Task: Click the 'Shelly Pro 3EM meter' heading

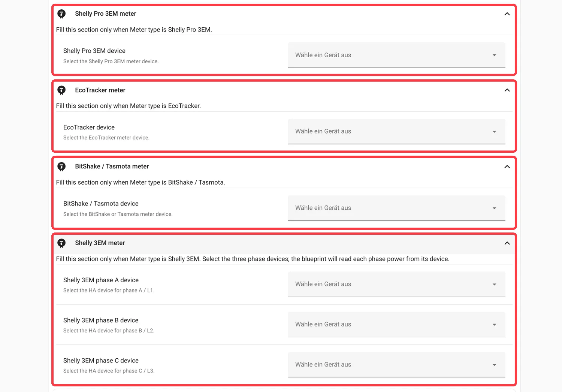Action: point(106,13)
